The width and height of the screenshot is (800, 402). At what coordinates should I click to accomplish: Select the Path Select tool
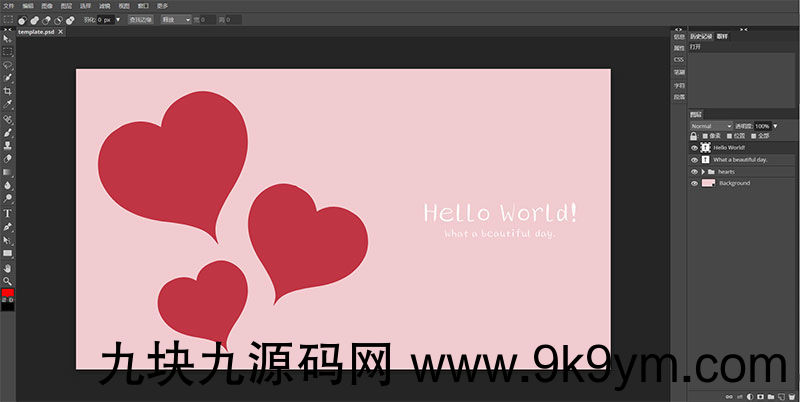(7, 240)
